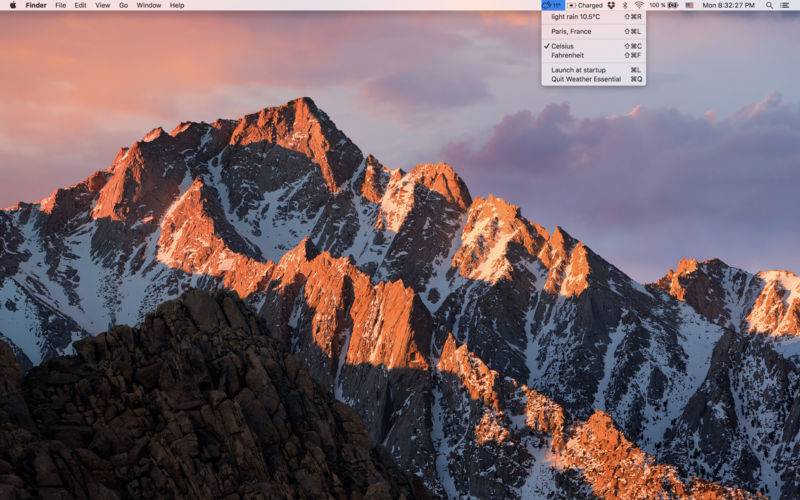Viewport: 800px width, 500px height.
Task: Choose Quit Weather Essential
Action: 593,79
